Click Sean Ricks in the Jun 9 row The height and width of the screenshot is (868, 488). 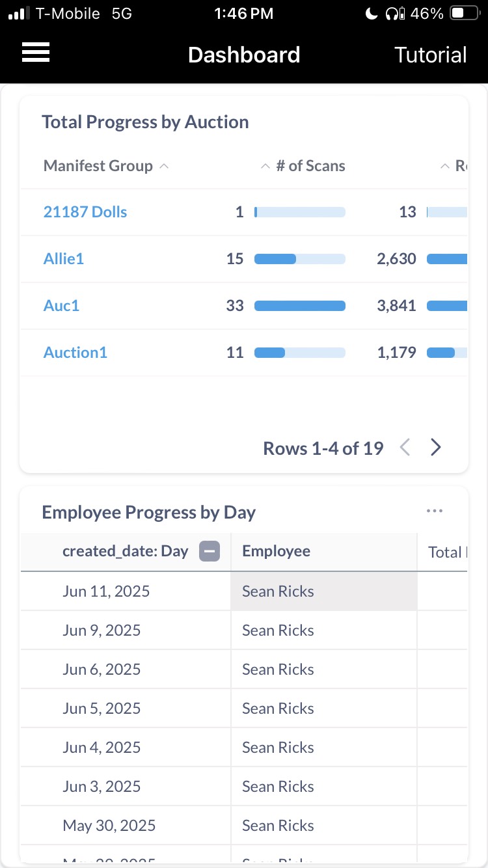(x=278, y=631)
